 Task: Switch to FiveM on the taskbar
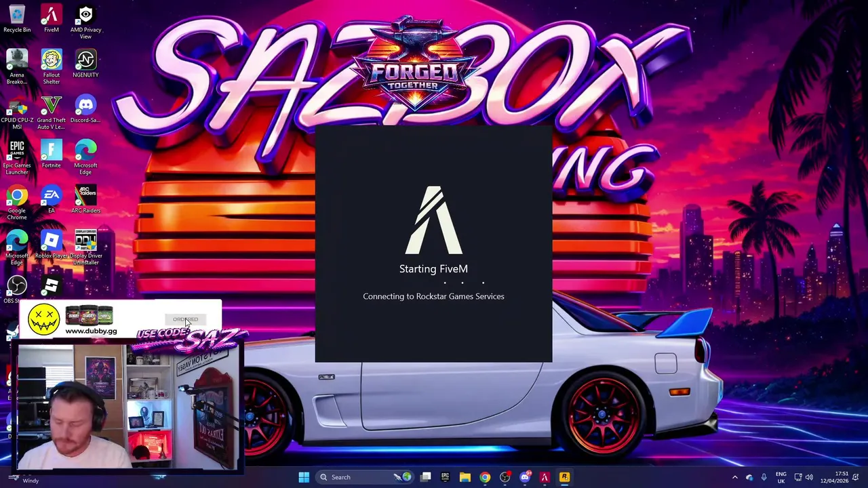(x=544, y=477)
